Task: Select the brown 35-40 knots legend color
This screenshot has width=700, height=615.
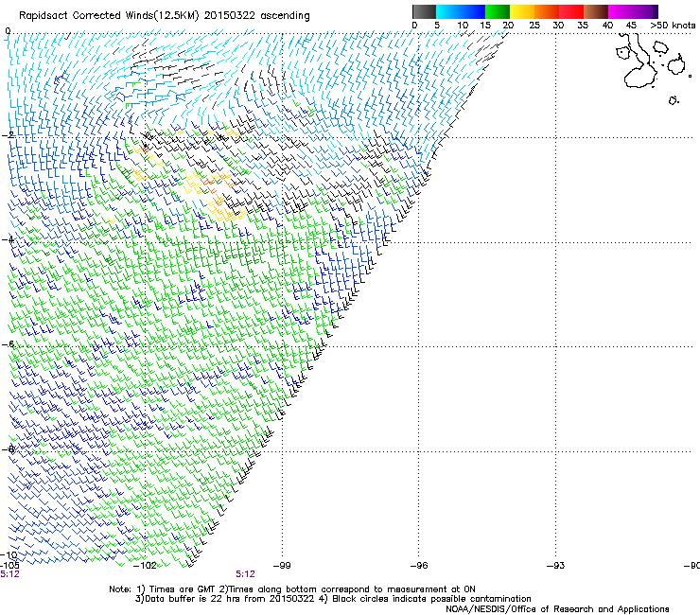Action: (596, 11)
